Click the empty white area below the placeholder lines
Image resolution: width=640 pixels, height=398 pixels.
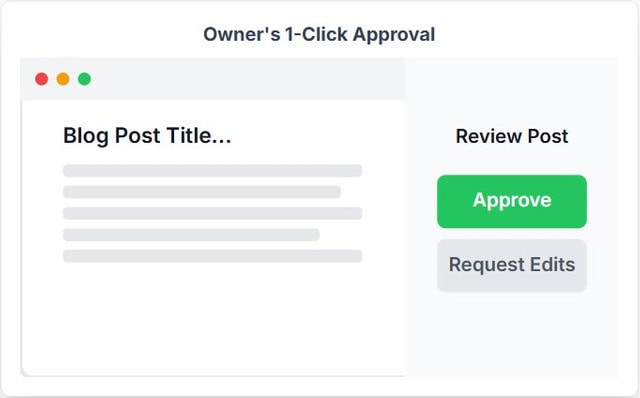pyautogui.click(x=213, y=318)
